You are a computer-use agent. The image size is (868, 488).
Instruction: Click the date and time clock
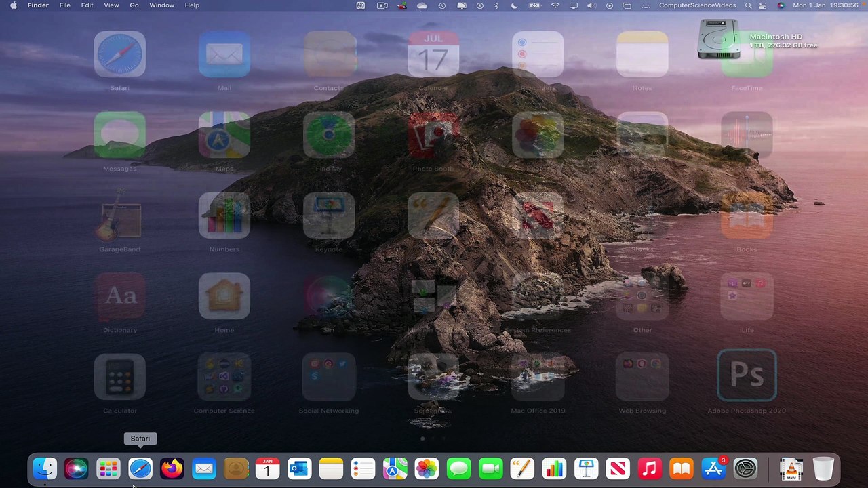tap(825, 5)
